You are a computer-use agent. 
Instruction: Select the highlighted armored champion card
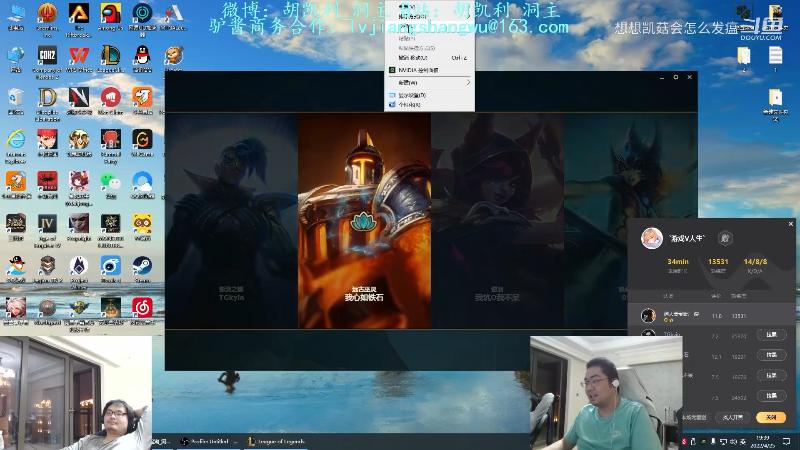coord(364,221)
